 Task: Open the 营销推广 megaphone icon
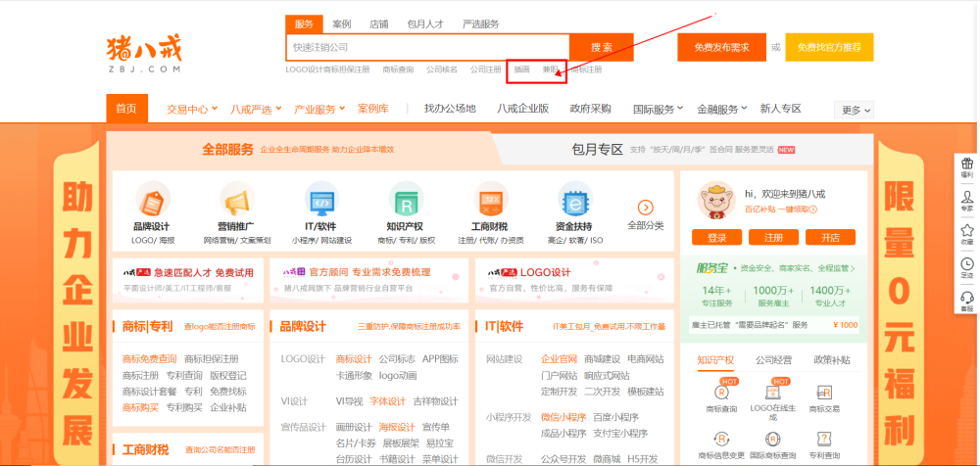click(237, 200)
